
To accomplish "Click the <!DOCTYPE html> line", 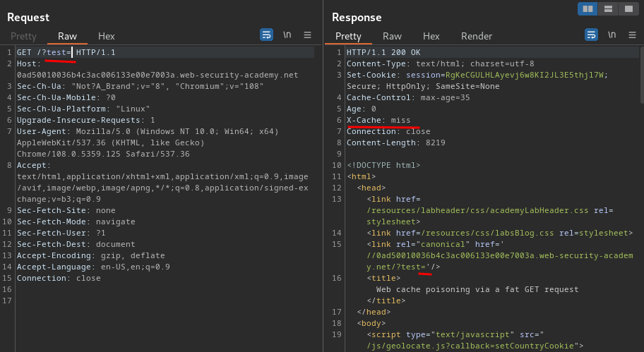I will click(383, 165).
